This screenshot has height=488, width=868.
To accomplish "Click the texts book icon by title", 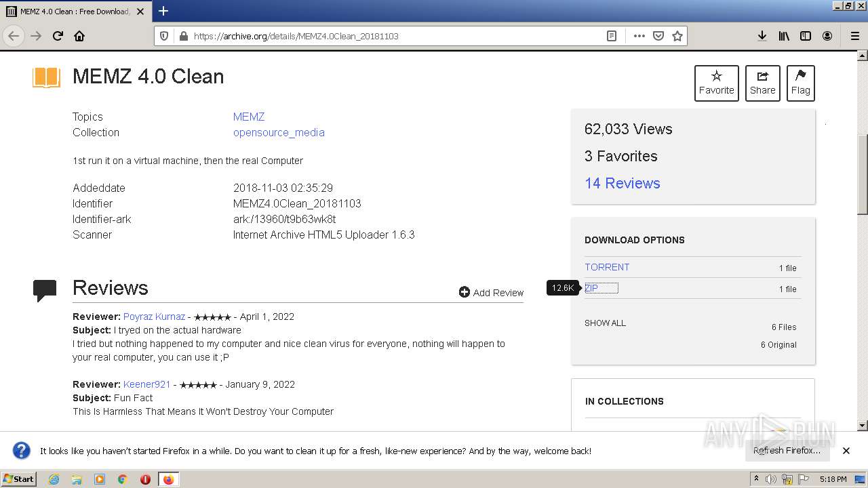I will point(46,77).
